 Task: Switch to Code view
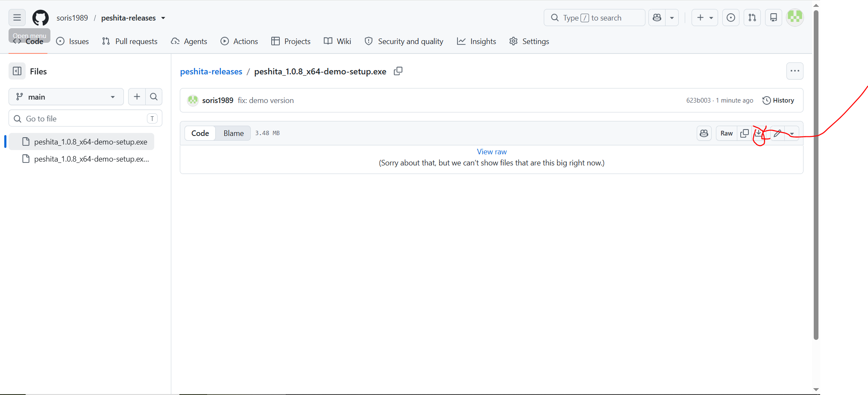click(x=200, y=133)
